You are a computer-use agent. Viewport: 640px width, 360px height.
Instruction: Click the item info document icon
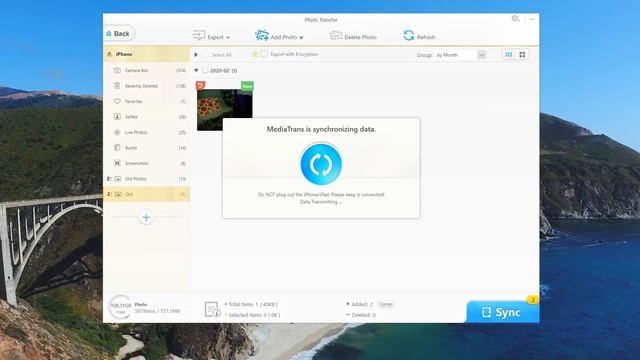[212, 309]
